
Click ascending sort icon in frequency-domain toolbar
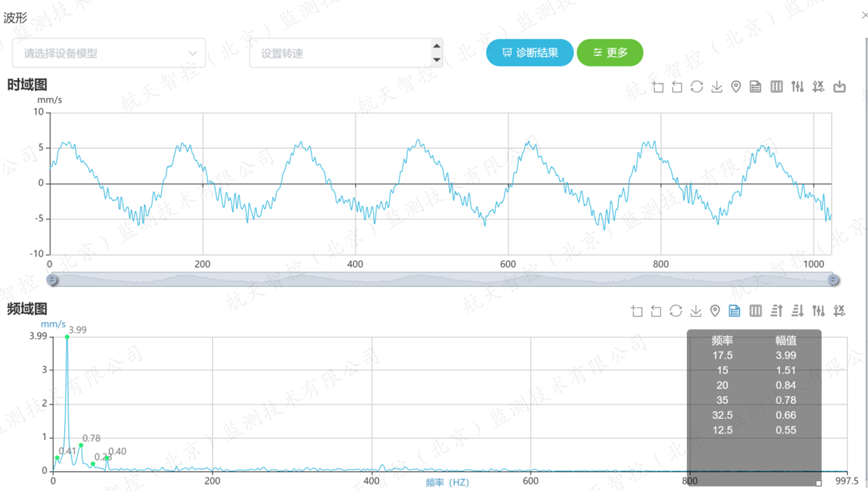click(x=776, y=311)
